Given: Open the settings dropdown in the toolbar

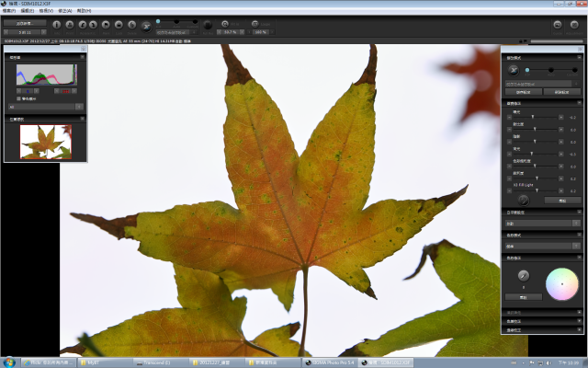Looking at the screenshot, I should (176, 33).
